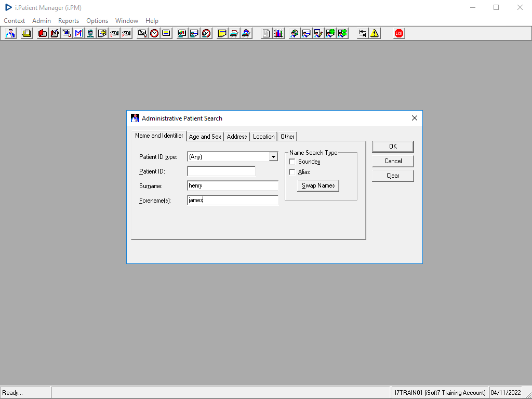Screen dimensions: 532x399
Task: Click the blue letter M toolbar icon
Action: point(78,33)
